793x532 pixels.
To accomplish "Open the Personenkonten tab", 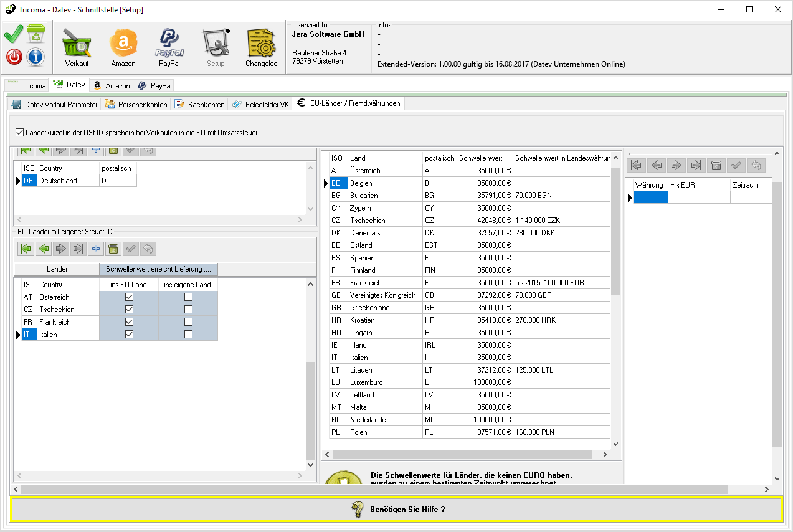I will pos(136,105).
